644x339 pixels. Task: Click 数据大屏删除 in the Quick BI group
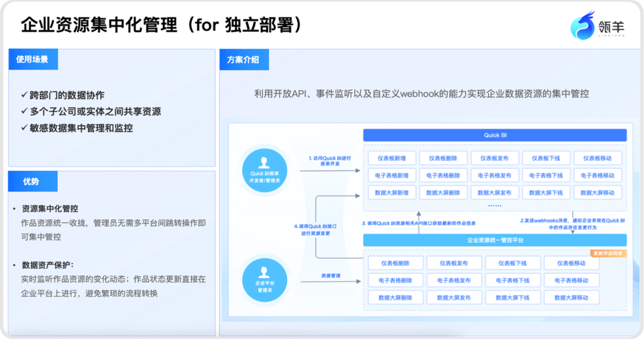click(x=443, y=193)
